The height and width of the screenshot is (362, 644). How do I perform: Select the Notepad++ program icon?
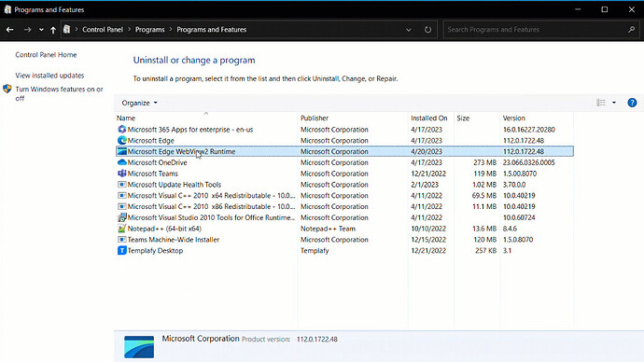point(121,229)
